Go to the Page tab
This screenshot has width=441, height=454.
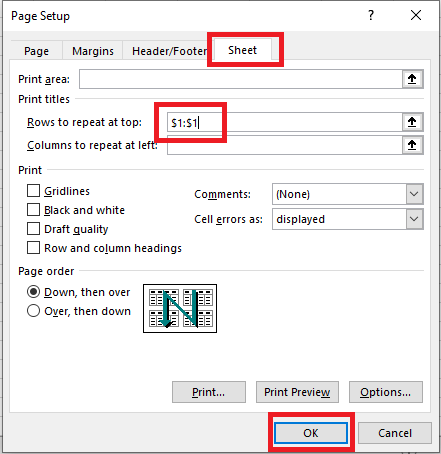[37, 51]
